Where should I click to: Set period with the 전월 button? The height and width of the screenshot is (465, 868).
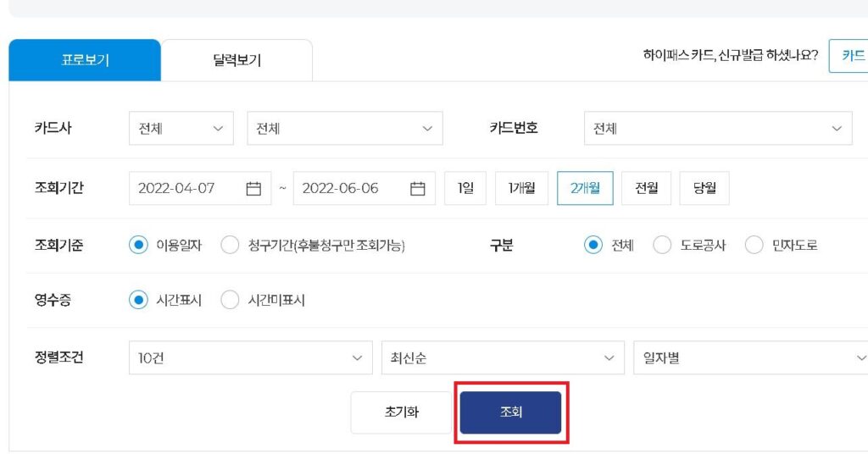point(646,188)
